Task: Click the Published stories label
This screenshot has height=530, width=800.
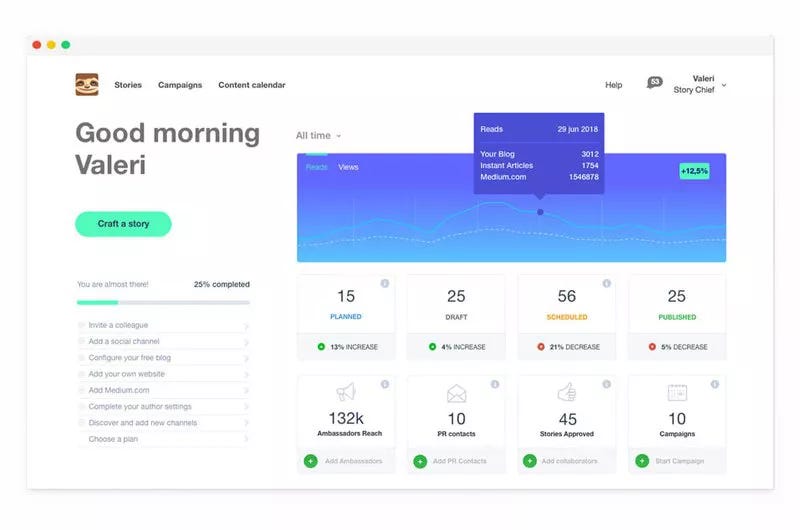Action: 677,317
